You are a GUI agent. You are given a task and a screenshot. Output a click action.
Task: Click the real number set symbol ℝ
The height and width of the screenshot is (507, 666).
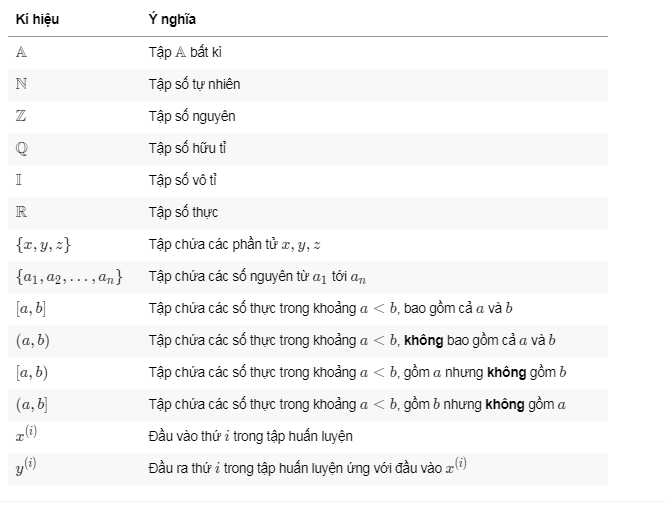(22, 212)
